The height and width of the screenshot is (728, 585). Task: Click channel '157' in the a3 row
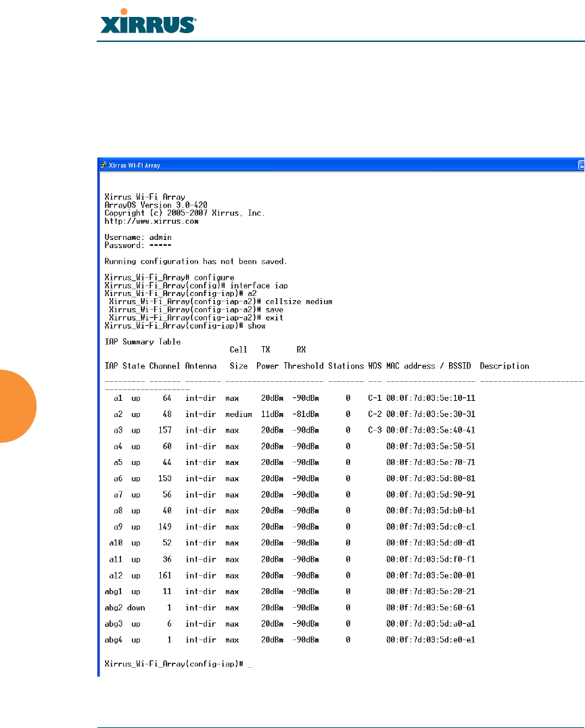pyautogui.click(x=165, y=431)
